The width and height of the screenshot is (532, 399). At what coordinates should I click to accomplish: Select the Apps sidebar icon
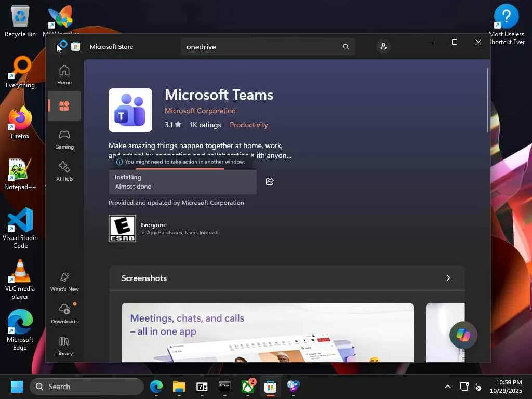coord(64,106)
